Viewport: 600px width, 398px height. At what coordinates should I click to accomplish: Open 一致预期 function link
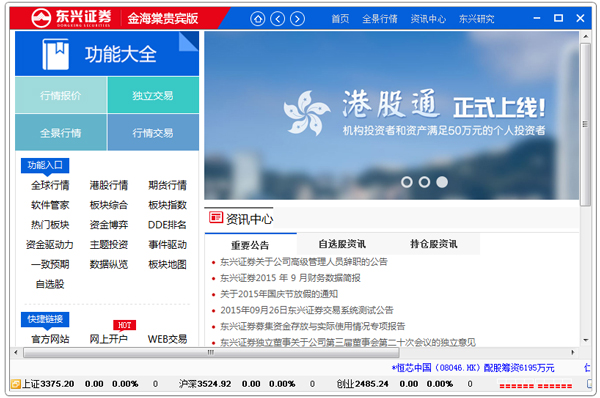pyautogui.click(x=50, y=264)
